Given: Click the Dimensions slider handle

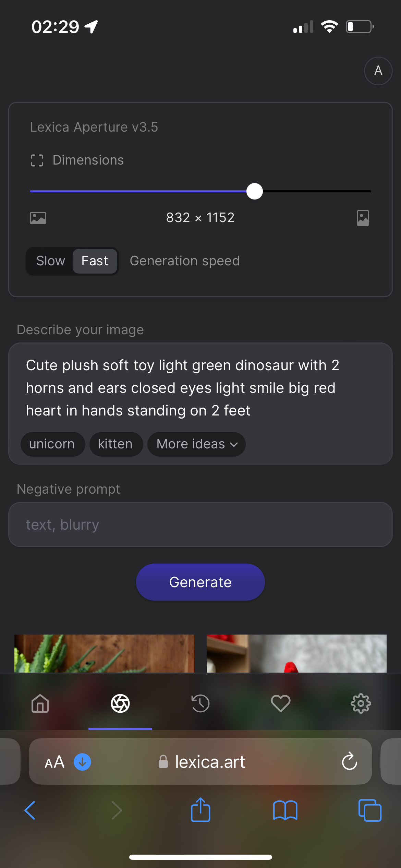Looking at the screenshot, I should [x=255, y=191].
